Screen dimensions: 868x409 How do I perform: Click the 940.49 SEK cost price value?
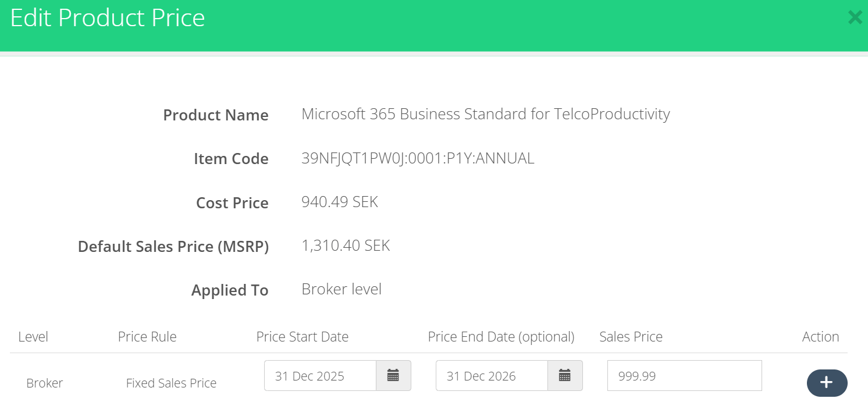click(x=340, y=202)
